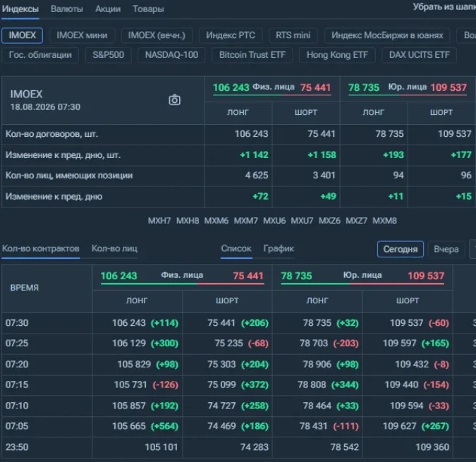The image size is (476, 462).
Task: Select the RTS mini chip
Action: pyautogui.click(x=293, y=35)
